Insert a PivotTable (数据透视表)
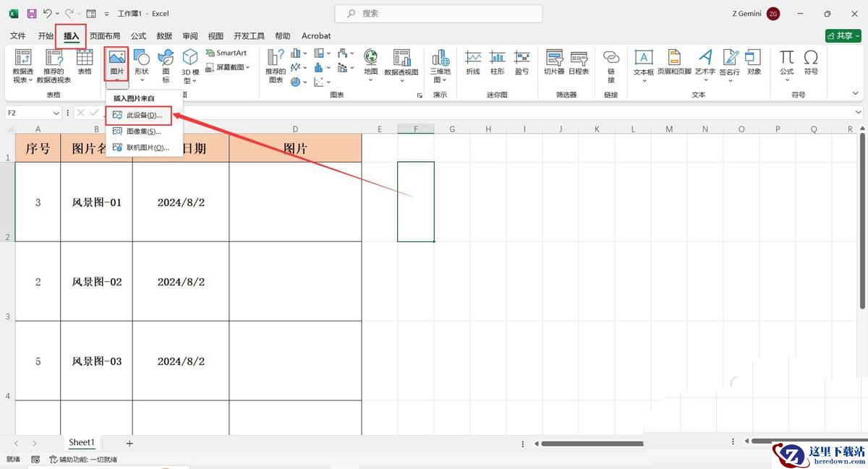 23,66
